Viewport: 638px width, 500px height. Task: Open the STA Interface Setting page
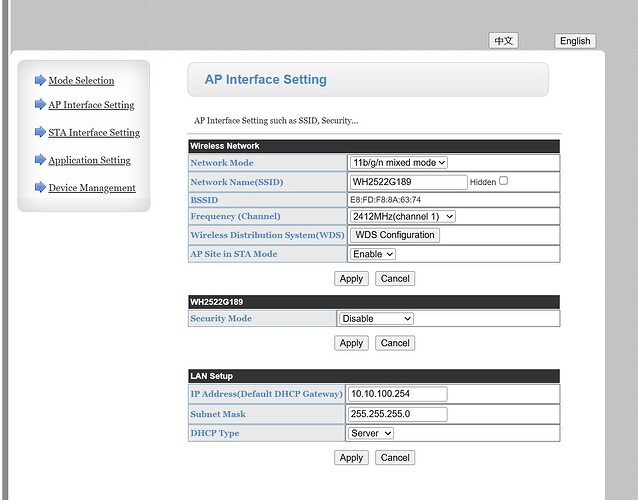click(94, 132)
